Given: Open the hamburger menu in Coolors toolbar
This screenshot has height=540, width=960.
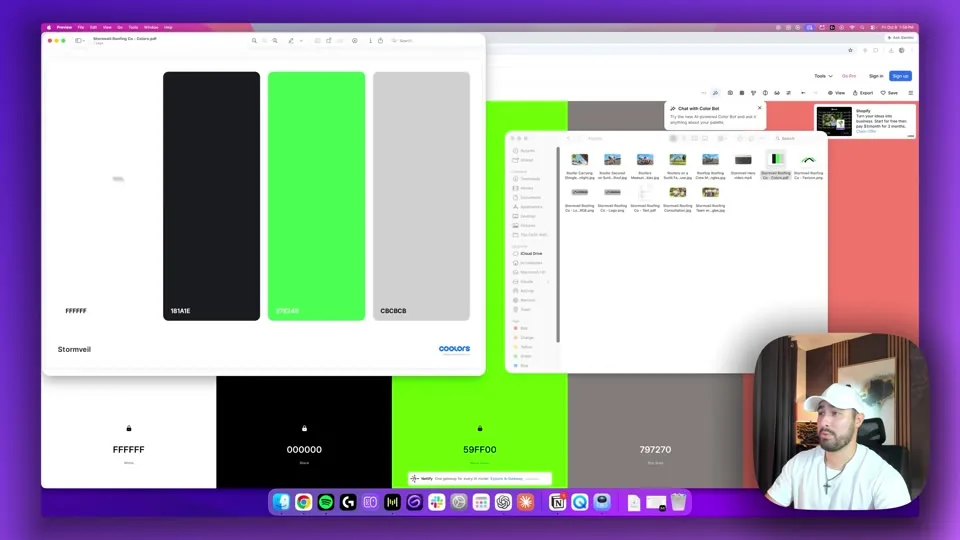Looking at the screenshot, I should pyautogui.click(x=910, y=93).
